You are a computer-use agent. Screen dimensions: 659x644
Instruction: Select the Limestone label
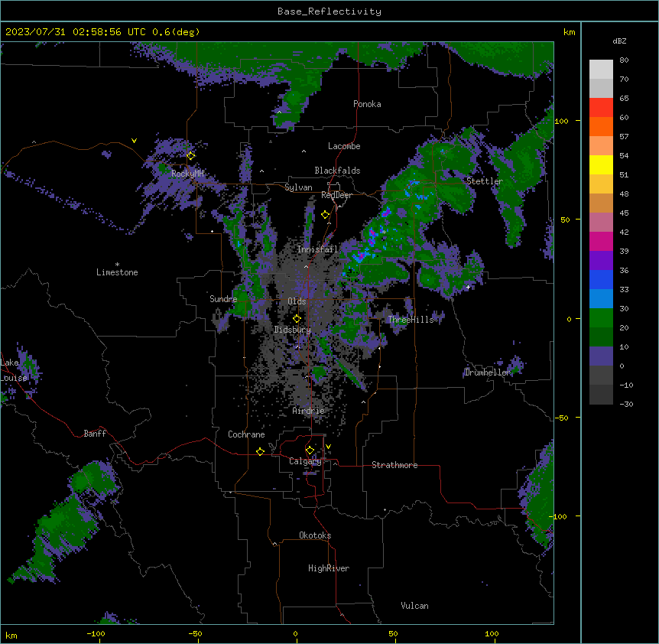[x=117, y=272]
